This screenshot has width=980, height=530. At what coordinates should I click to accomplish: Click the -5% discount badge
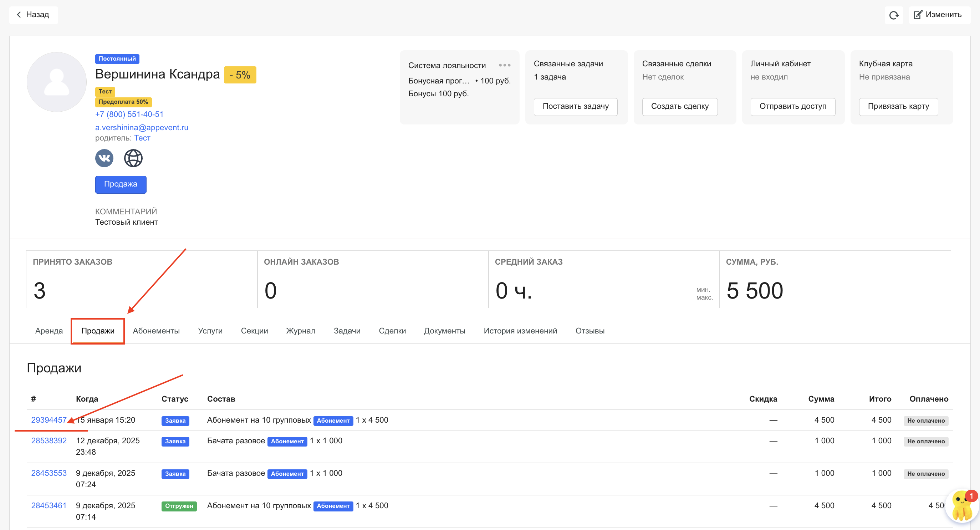(x=240, y=75)
